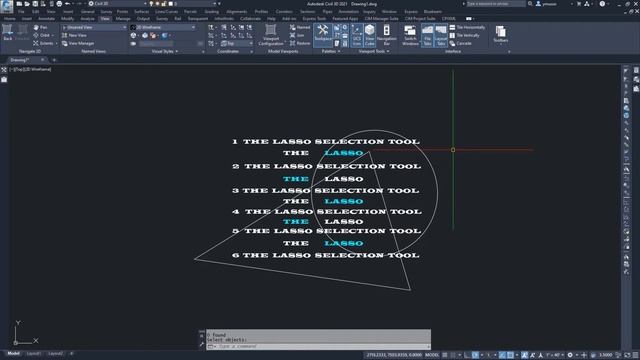Open the Home ribbon tab
640x360 pixels.
tap(10, 19)
